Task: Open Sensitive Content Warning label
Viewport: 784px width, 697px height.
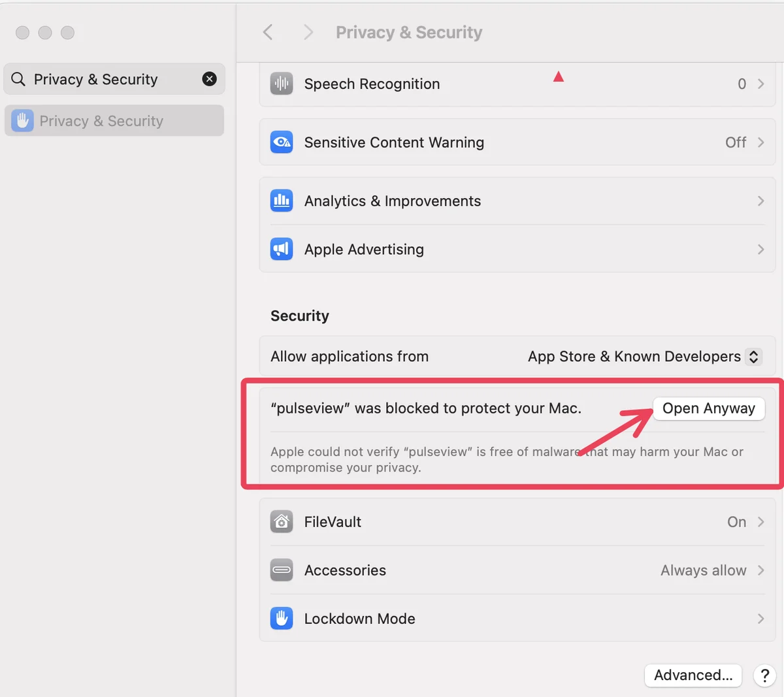Action: pyautogui.click(x=394, y=142)
